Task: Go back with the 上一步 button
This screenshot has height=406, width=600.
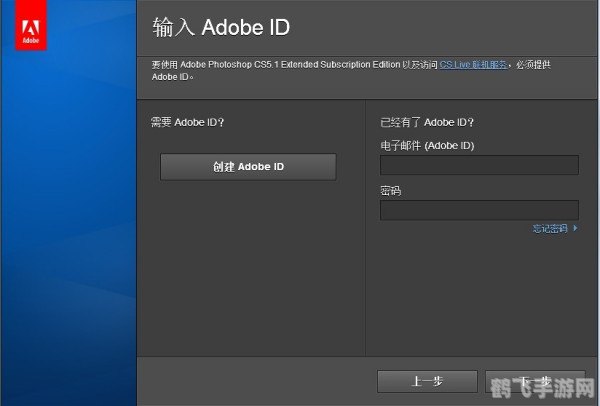Action: (x=427, y=381)
